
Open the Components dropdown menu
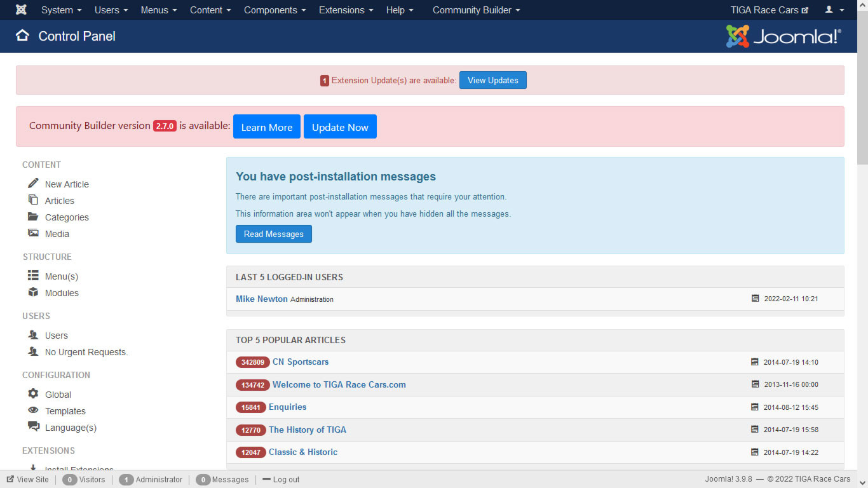275,10
